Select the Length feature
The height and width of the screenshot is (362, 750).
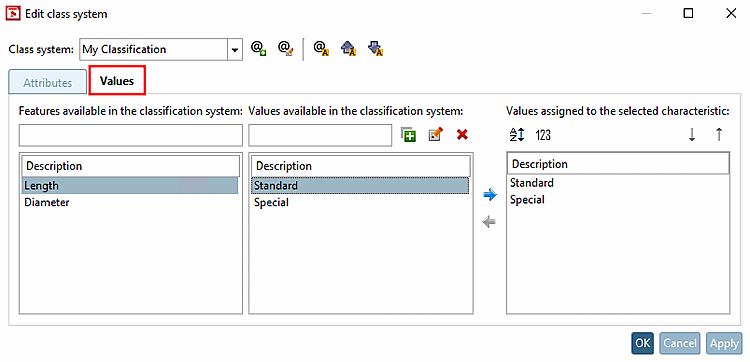coord(130,186)
